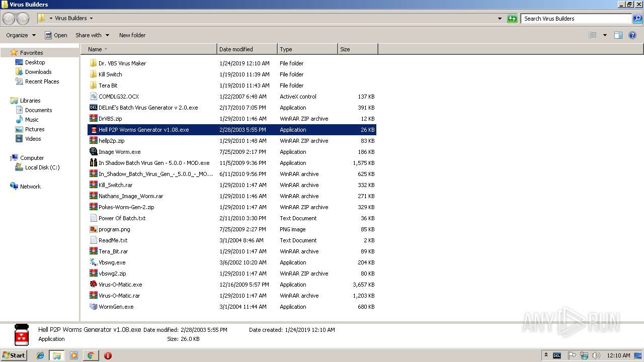Sort by Date modified column header
644x362 pixels.
pos(247,49)
